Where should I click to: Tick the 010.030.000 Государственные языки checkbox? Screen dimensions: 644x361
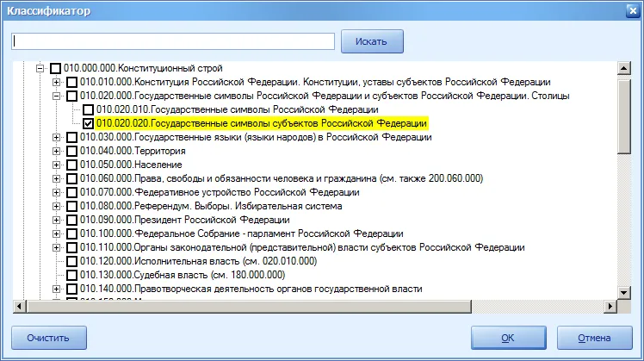point(71,137)
